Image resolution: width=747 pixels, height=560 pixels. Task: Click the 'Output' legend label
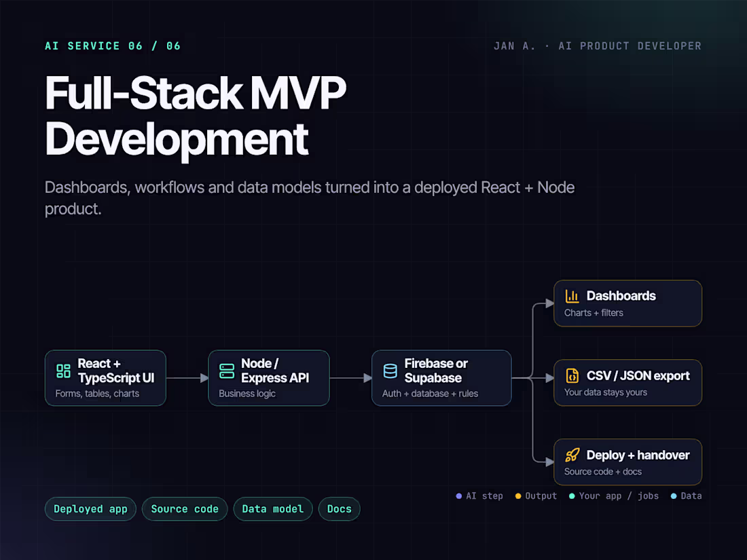pos(541,496)
